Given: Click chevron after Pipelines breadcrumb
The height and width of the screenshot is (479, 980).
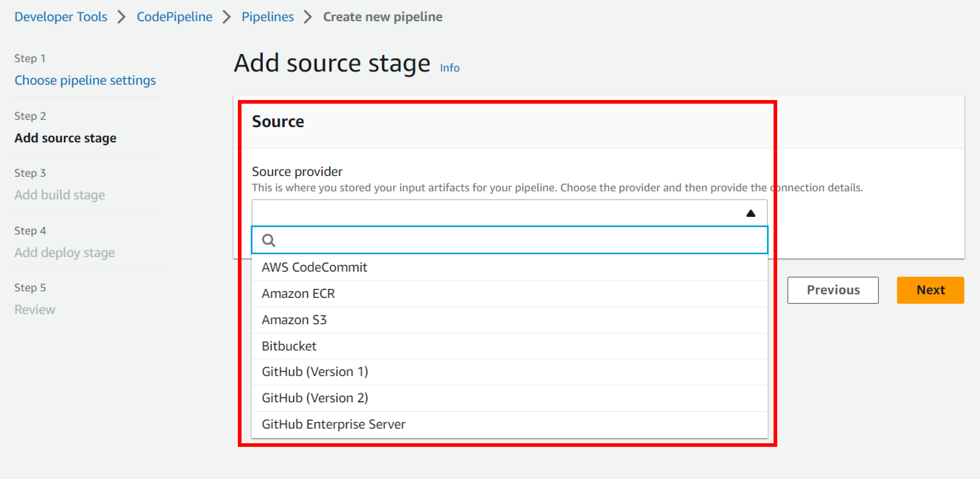Looking at the screenshot, I should click(x=308, y=17).
